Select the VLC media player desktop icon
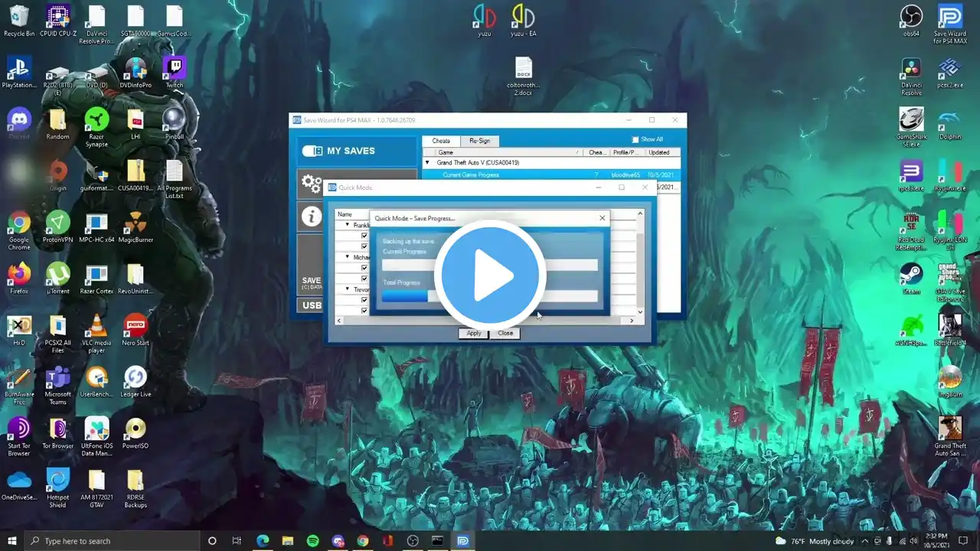This screenshot has height=551, width=980. [96, 334]
